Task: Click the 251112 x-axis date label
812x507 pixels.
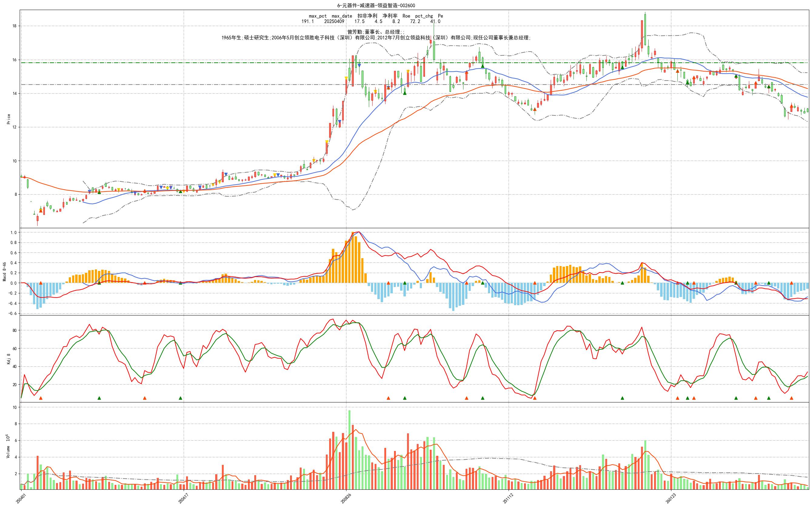Action: coord(507,498)
